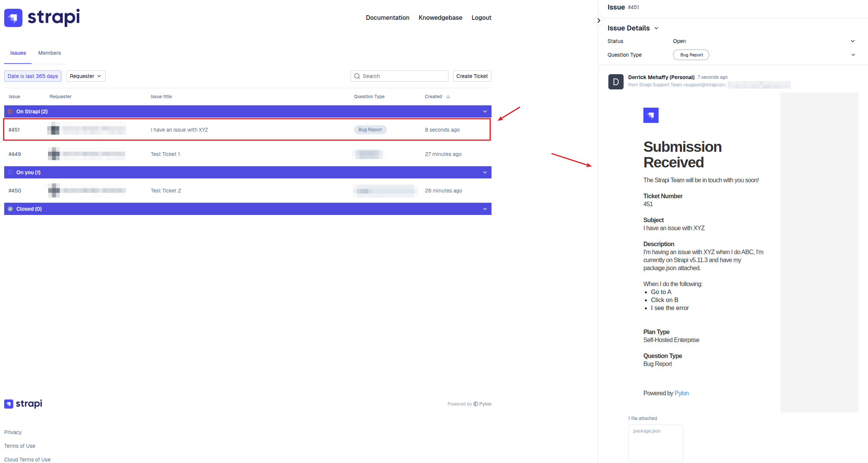Image resolution: width=868 pixels, height=463 pixels.
Task: Switch to the Members tab
Action: [49, 53]
